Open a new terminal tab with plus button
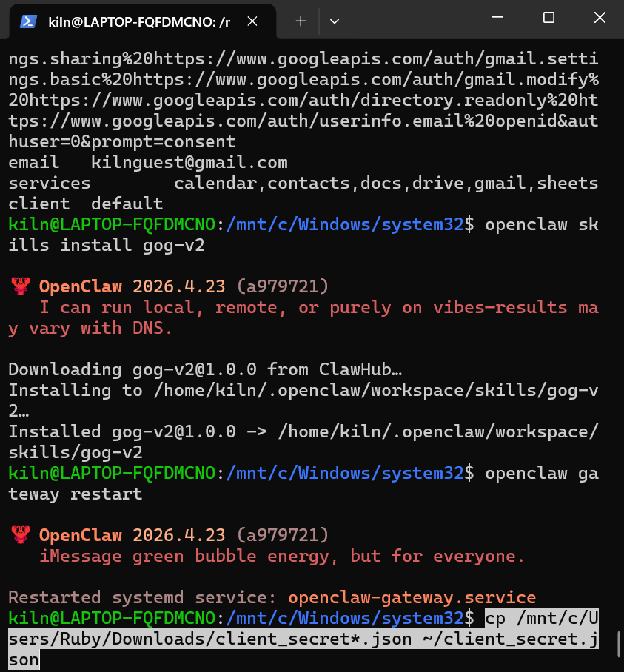The height and width of the screenshot is (672, 624). point(301,21)
